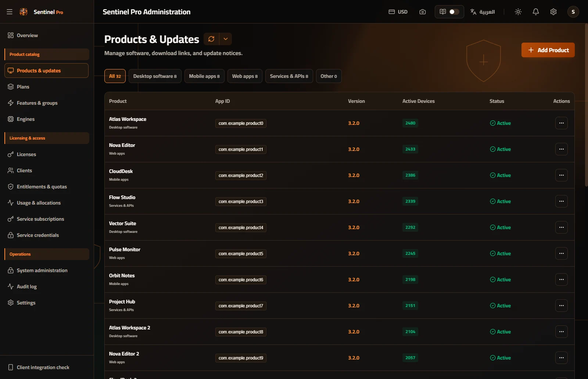Open Usage & allocations

click(46, 203)
